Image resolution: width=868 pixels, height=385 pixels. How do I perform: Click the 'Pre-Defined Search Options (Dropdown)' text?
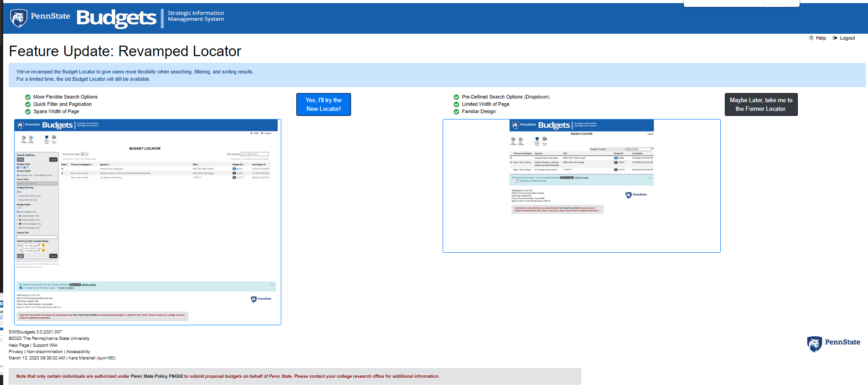click(x=506, y=97)
